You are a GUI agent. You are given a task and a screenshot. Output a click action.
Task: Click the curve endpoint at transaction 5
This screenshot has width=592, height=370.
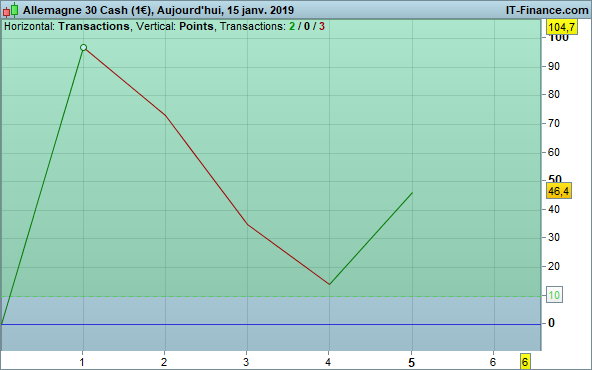[412, 193]
